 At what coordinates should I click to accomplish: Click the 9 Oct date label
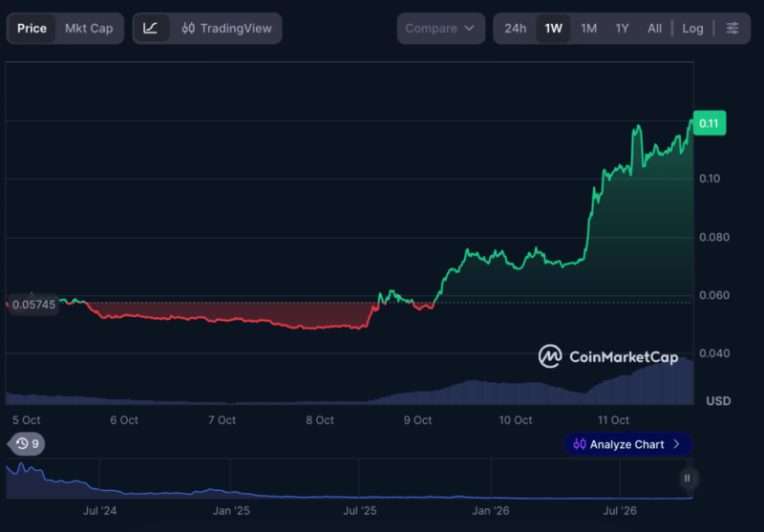click(x=417, y=420)
